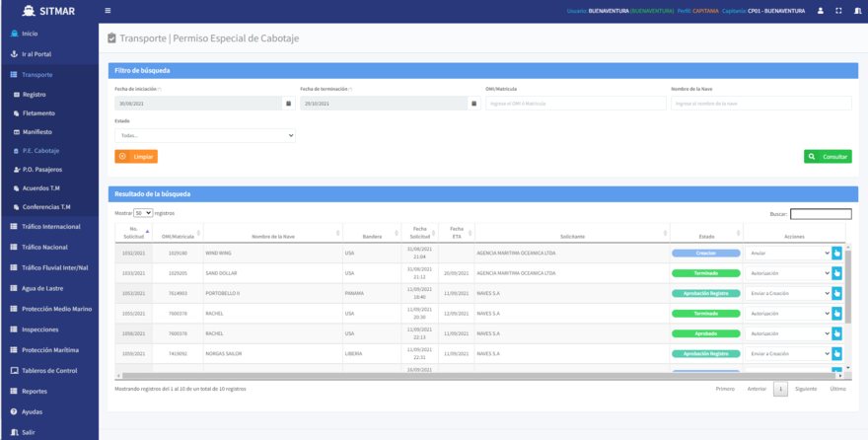Image resolution: width=868 pixels, height=440 pixels.
Task: Open the user profile icon
Action: (x=820, y=11)
